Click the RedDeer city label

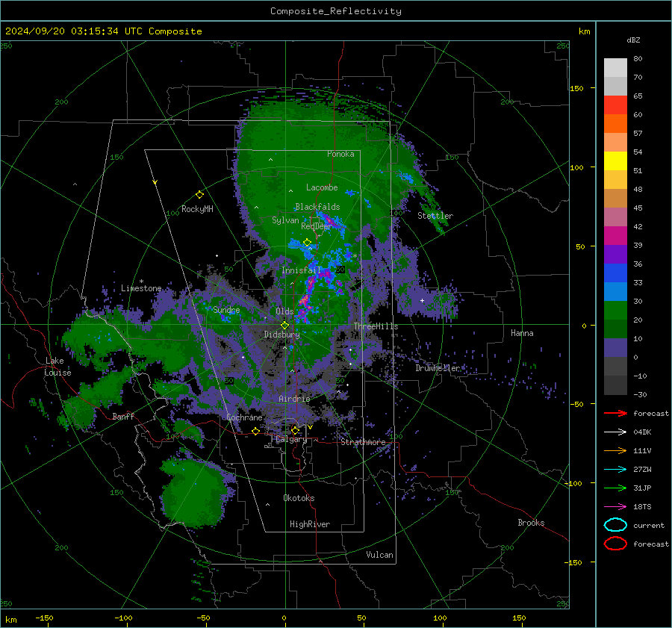317,226
